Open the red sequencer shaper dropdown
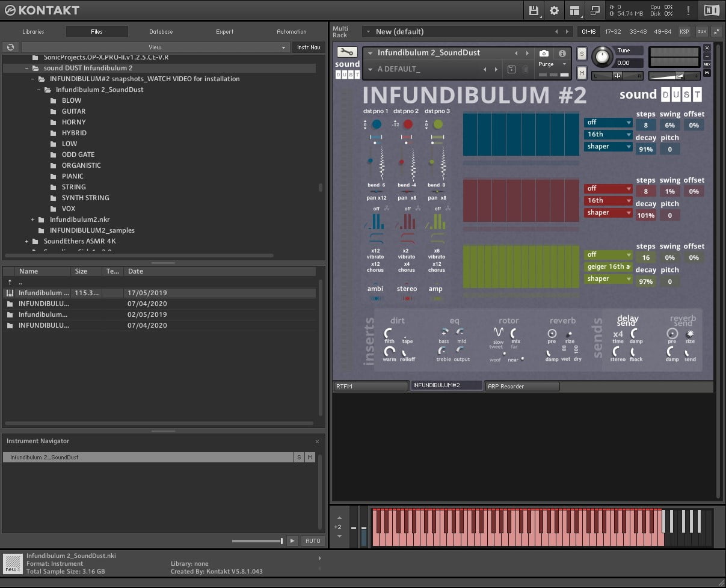This screenshot has height=588, width=726. [608, 212]
